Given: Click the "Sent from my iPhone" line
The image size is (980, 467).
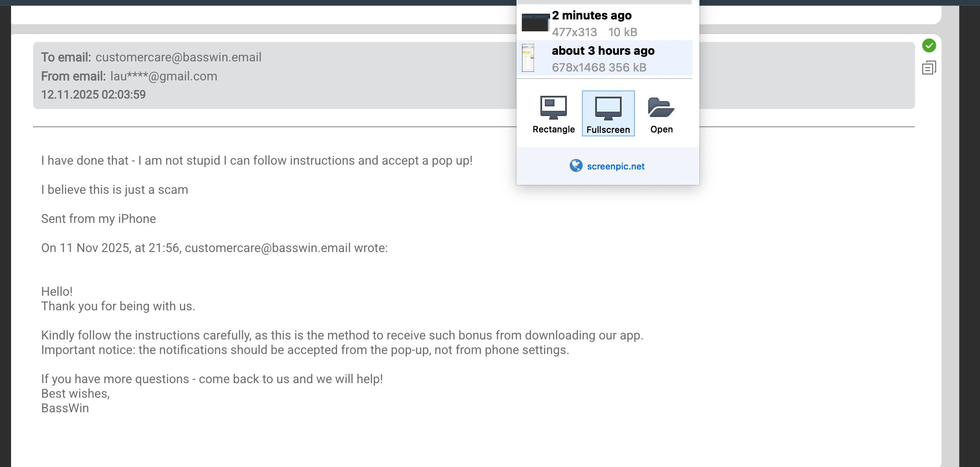Looking at the screenshot, I should [x=99, y=219].
